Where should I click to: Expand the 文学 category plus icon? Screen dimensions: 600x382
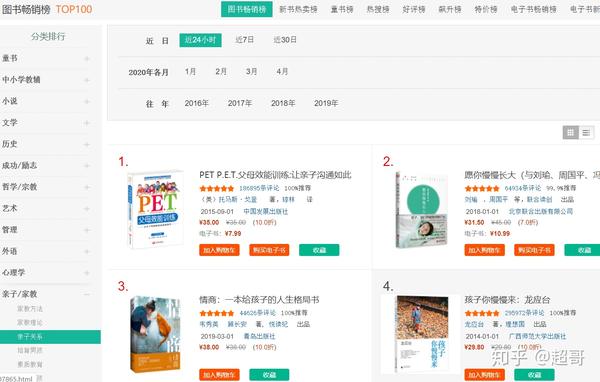point(87,123)
